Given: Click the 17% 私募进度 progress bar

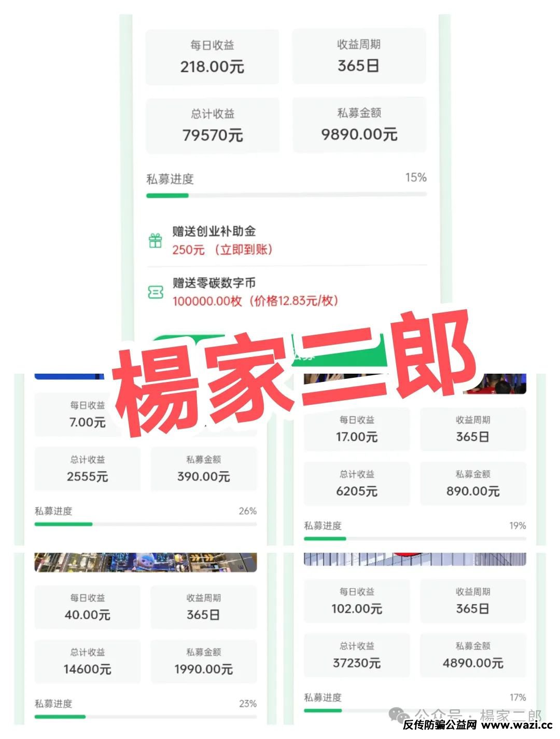Looking at the screenshot, I should [x=415, y=710].
